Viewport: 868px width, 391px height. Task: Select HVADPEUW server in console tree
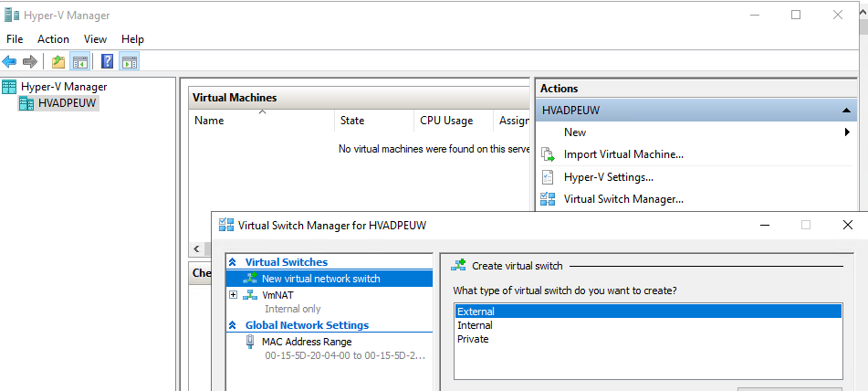(67, 103)
